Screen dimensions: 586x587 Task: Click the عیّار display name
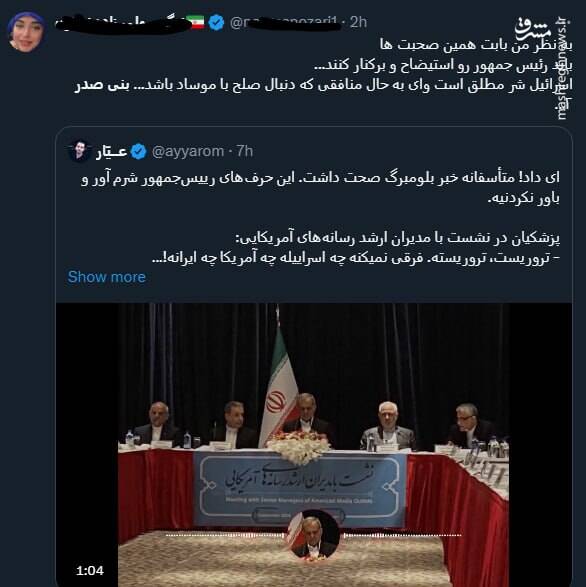point(111,152)
